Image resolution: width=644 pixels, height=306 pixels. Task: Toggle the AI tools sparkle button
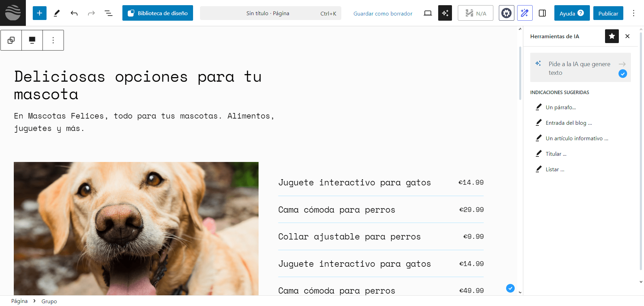click(x=445, y=13)
